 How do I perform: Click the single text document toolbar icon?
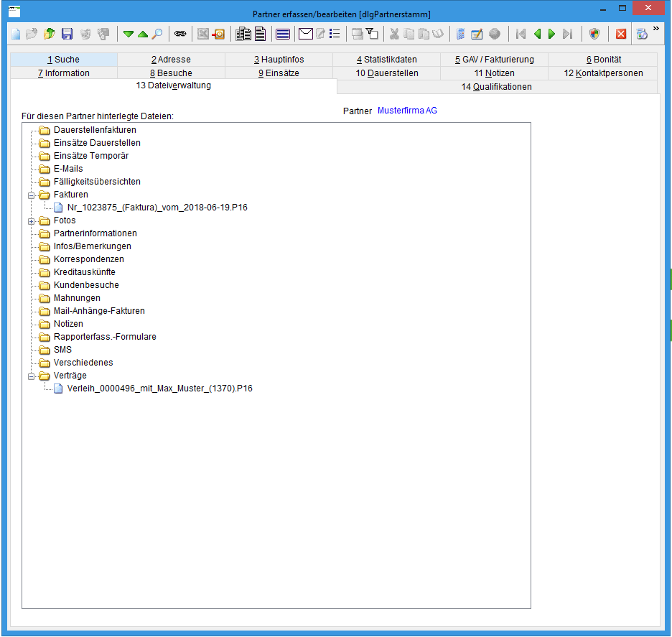[260, 34]
